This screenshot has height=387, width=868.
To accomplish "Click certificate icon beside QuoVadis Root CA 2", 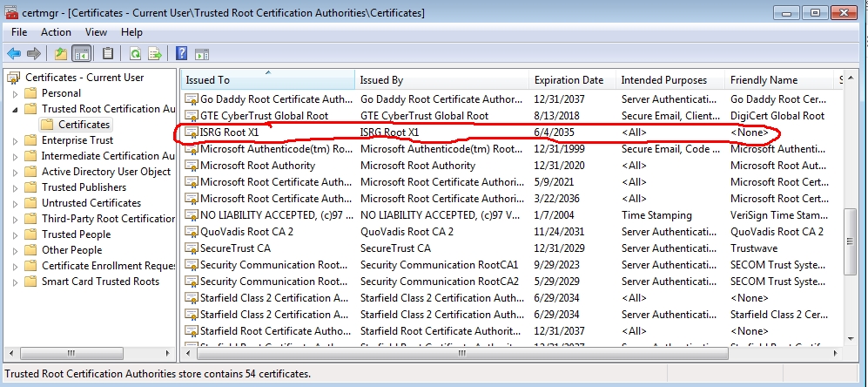I will tap(192, 232).
